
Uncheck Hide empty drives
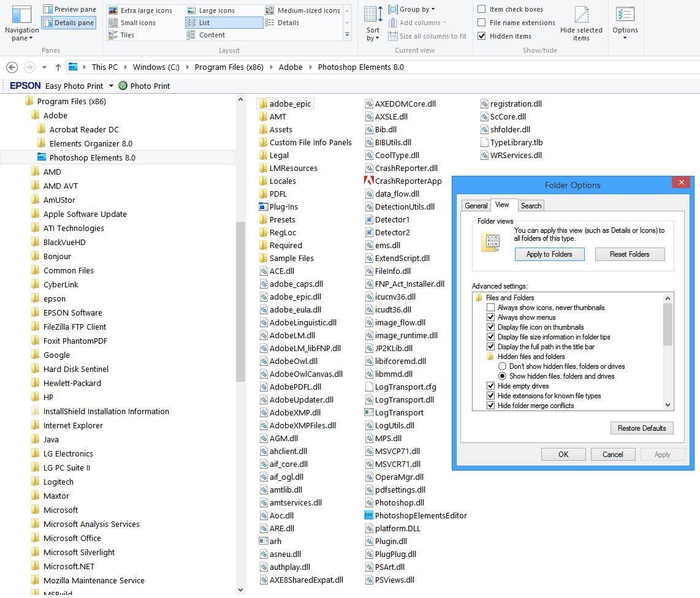click(491, 386)
